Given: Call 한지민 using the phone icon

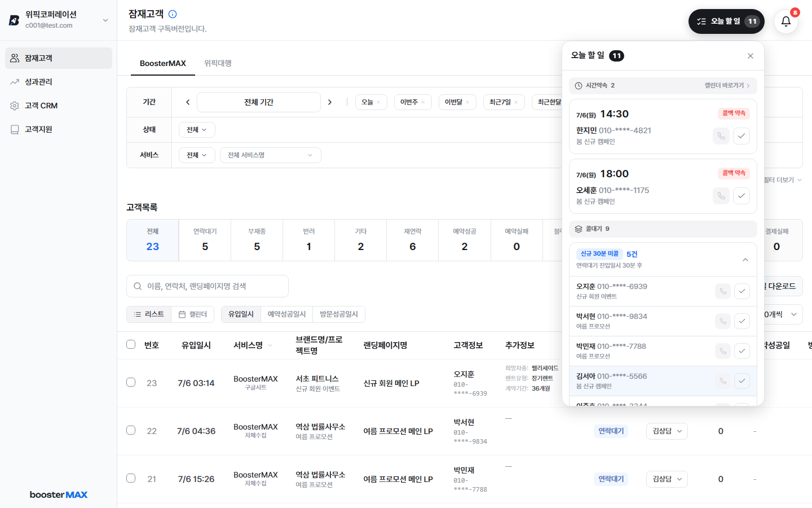Looking at the screenshot, I should [x=721, y=136].
